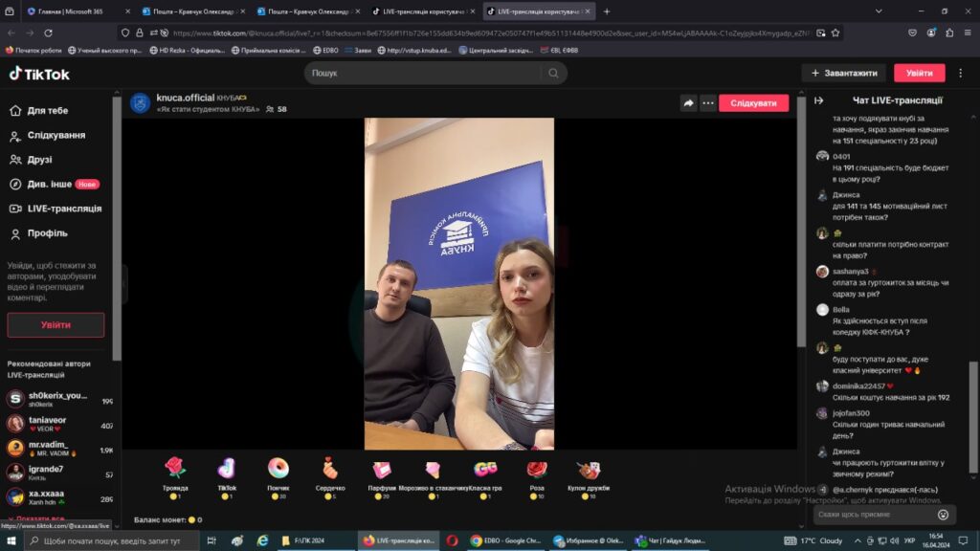Open the TikTok logo home link

click(38, 74)
